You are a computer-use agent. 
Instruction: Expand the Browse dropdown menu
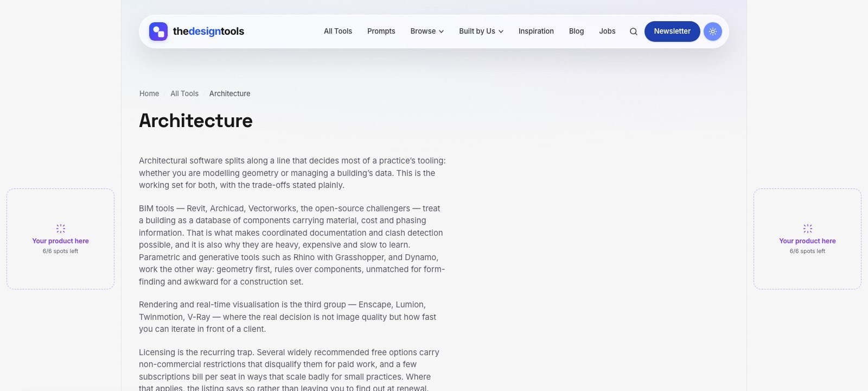(x=427, y=31)
